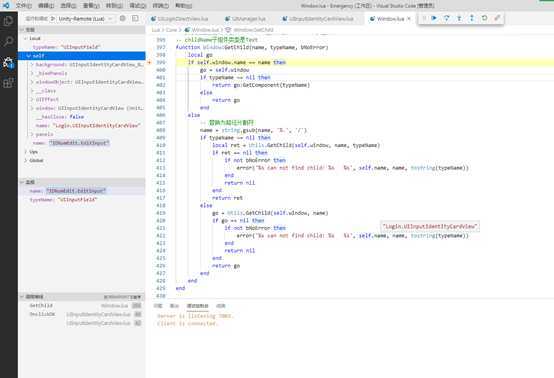The height and width of the screenshot is (378, 554).
Task: Click Step Into in the debug toolbar
Action: [459, 18]
